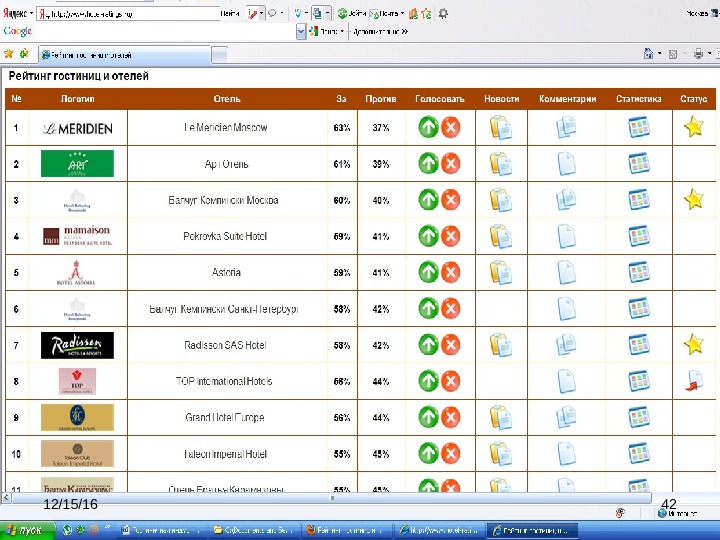This screenshot has height=540, width=720.
Task: Open news icon for Арт Отель
Action: (x=501, y=163)
